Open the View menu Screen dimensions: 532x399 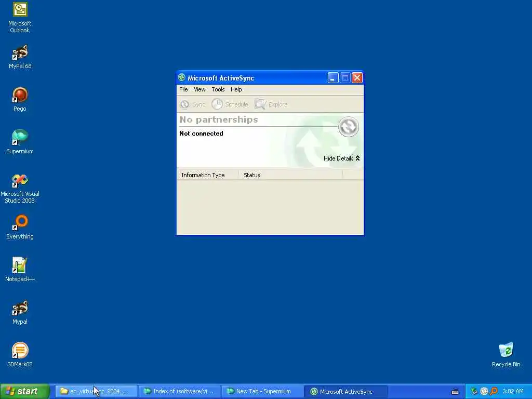[199, 89]
